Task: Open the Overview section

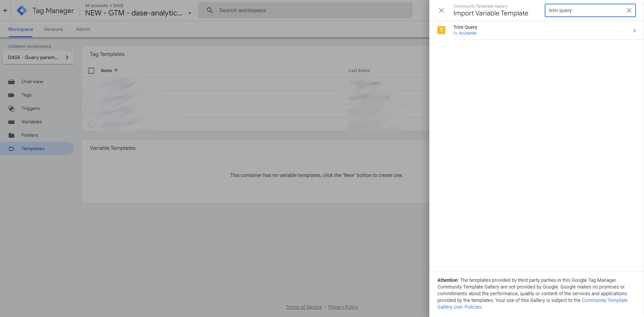Action: (x=32, y=81)
